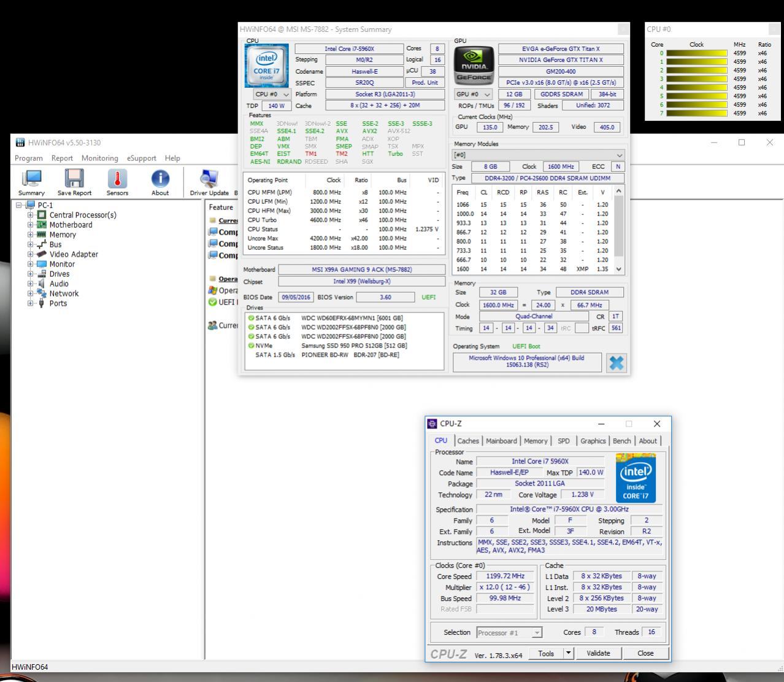This screenshot has width=784, height=682.
Task: Open the Monitoring menu
Action: [x=99, y=158]
